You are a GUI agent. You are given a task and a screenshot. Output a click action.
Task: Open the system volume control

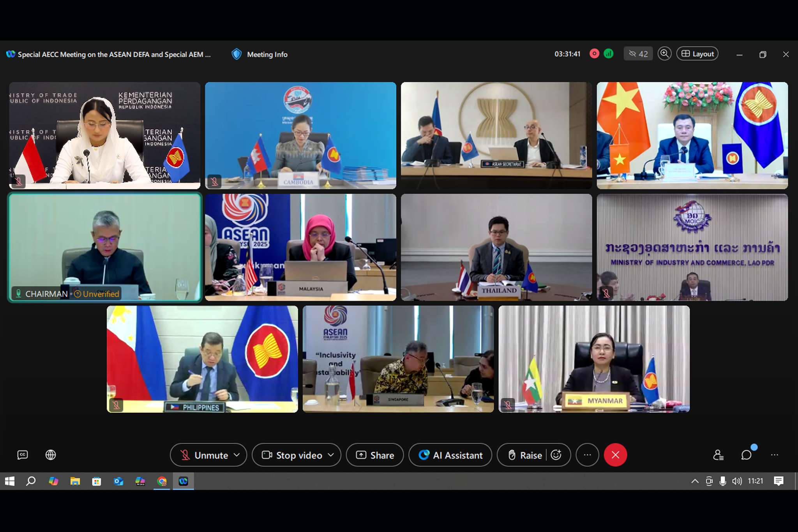point(738,481)
